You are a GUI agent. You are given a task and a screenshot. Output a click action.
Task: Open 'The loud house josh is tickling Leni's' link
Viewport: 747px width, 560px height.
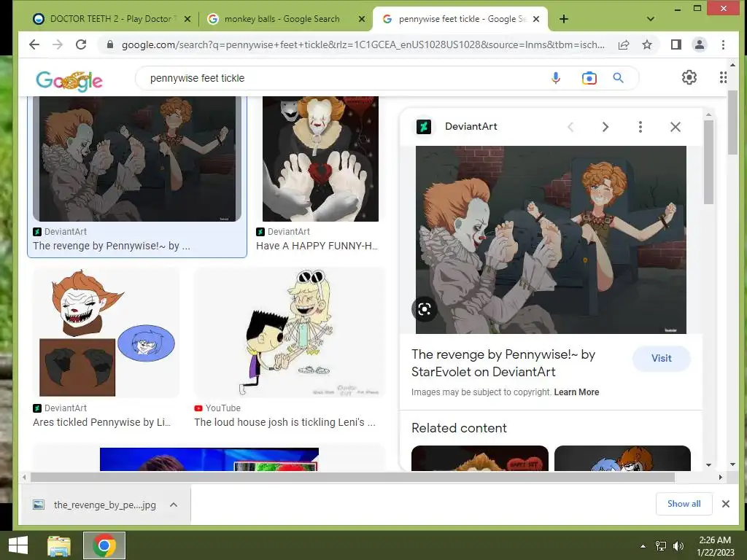coord(285,422)
